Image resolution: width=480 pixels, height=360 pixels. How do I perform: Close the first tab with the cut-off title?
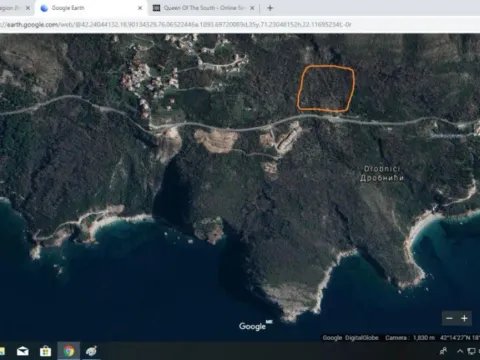(x=28, y=8)
